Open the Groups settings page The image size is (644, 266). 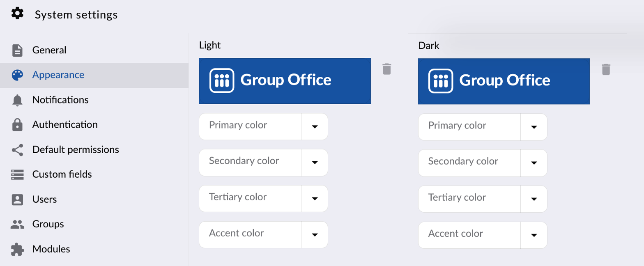pyautogui.click(x=94, y=224)
